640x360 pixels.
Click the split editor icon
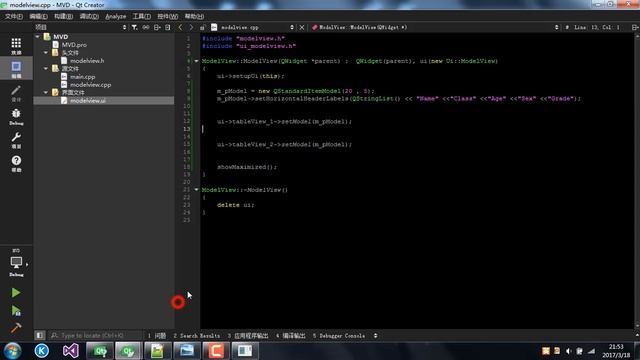(635, 27)
